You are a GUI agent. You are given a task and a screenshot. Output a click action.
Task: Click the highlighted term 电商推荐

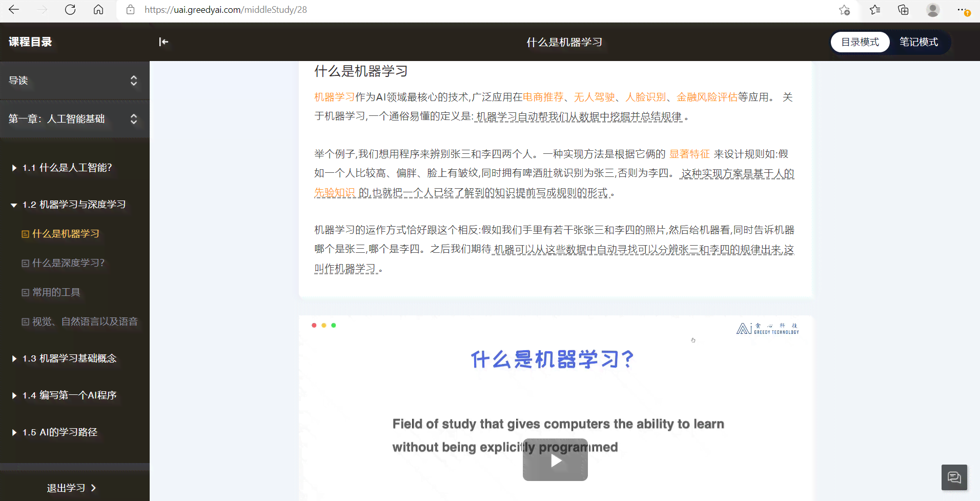tap(543, 97)
